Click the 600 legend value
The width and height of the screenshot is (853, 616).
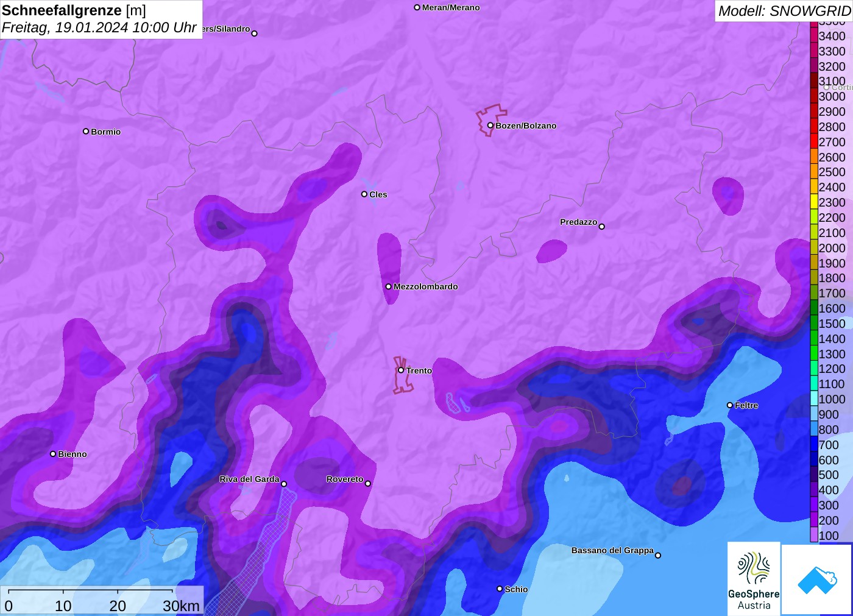tap(829, 460)
